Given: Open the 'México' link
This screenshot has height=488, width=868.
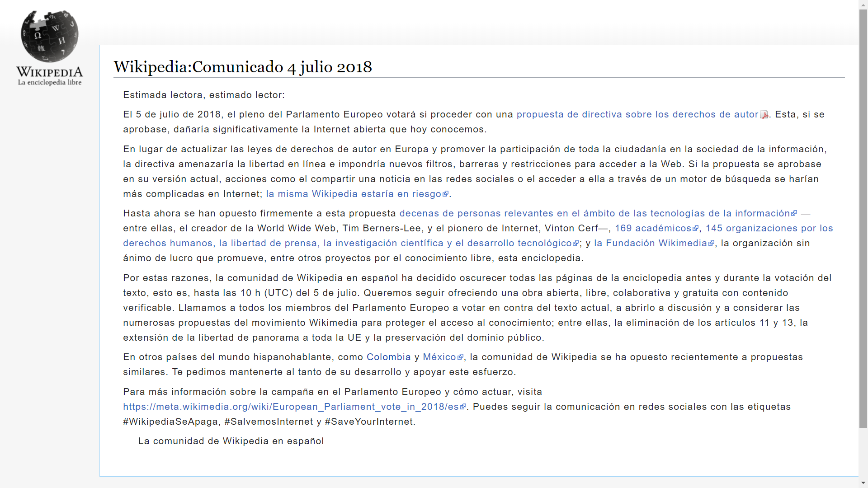Looking at the screenshot, I should (x=439, y=357).
